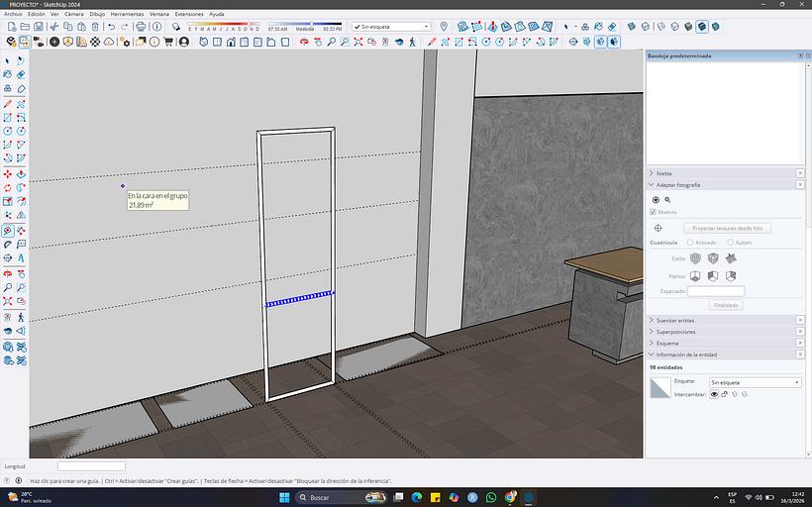
Task: Collapse the Información de la entidad panel
Action: pyautogui.click(x=652, y=355)
